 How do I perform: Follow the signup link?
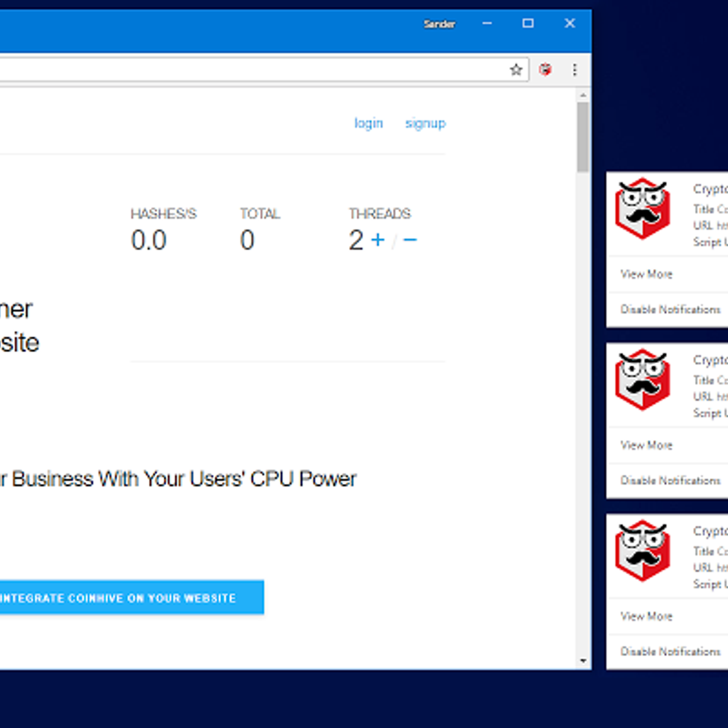coord(425,123)
